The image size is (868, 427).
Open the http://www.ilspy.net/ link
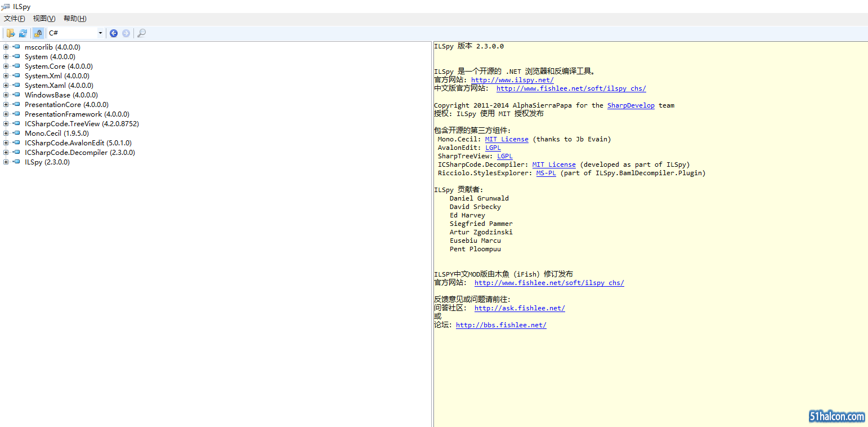[x=512, y=80]
